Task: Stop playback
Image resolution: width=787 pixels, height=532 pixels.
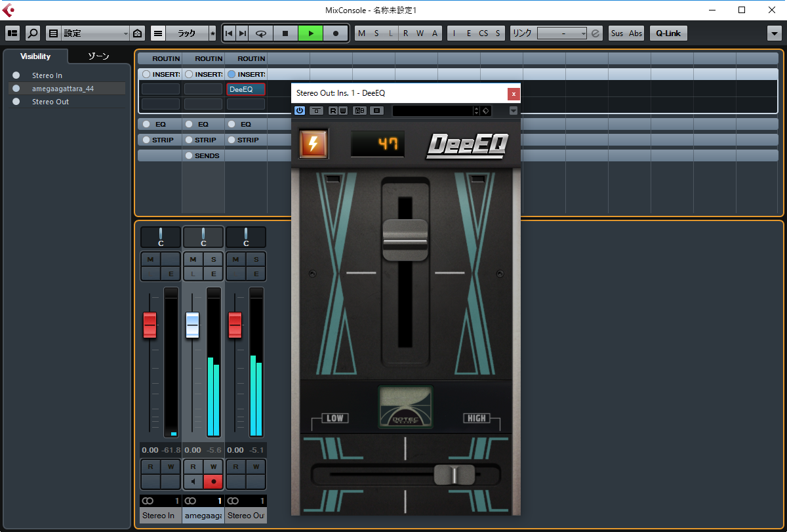Action: (x=285, y=33)
